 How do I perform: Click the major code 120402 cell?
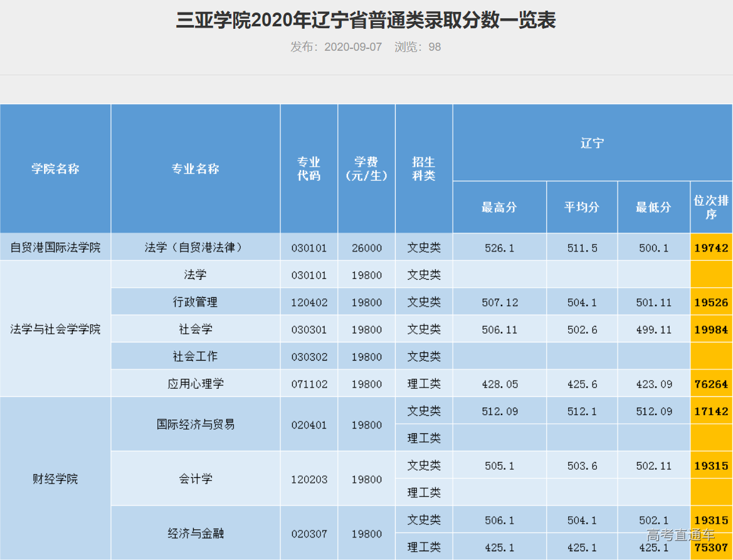coord(308,302)
